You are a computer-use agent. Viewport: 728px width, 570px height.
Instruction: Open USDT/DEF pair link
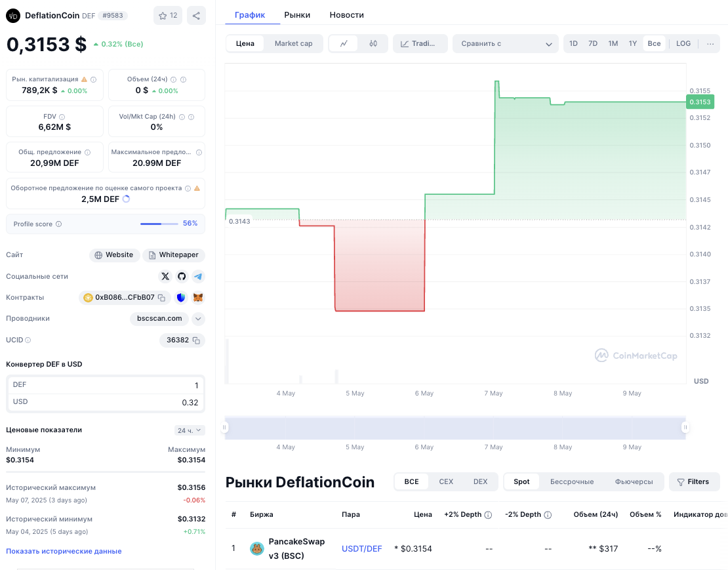tap(361, 548)
